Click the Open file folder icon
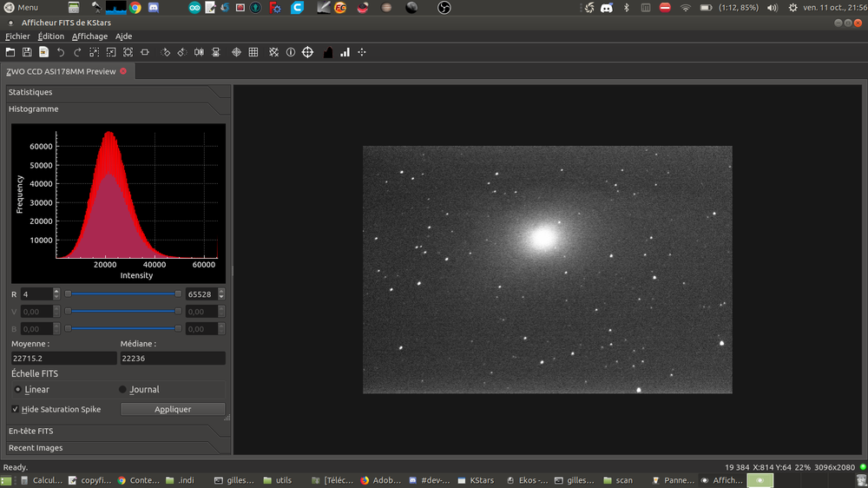 tap(10, 53)
